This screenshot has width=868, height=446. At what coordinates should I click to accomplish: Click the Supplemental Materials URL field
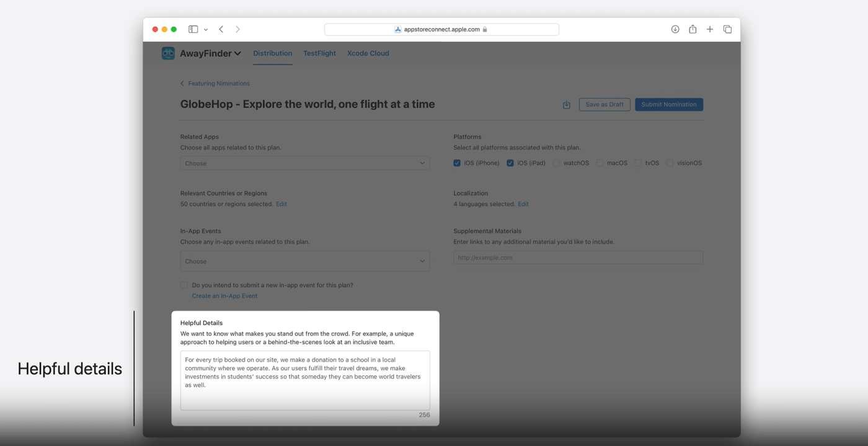pyautogui.click(x=578, y=258)
